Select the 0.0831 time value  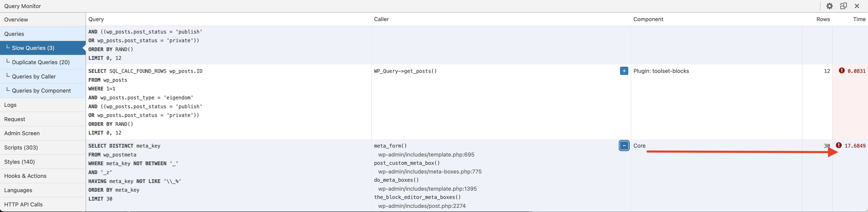(x=857, y=71)
